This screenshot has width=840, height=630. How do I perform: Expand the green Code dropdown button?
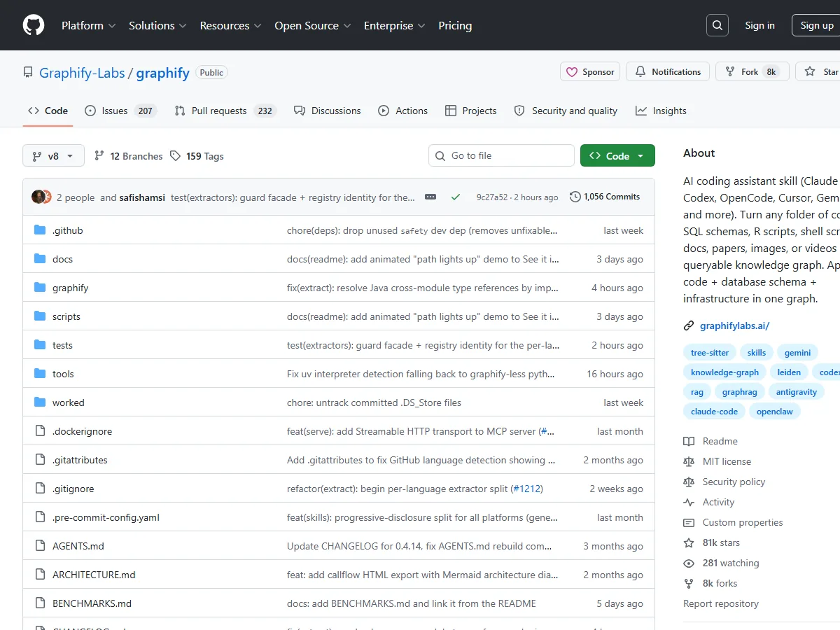(617, 155)
